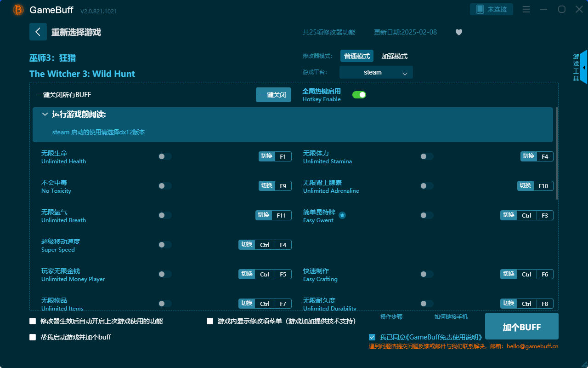Check the 帮我启动游戏并加个buff checkbox

[x=33, y=337]
